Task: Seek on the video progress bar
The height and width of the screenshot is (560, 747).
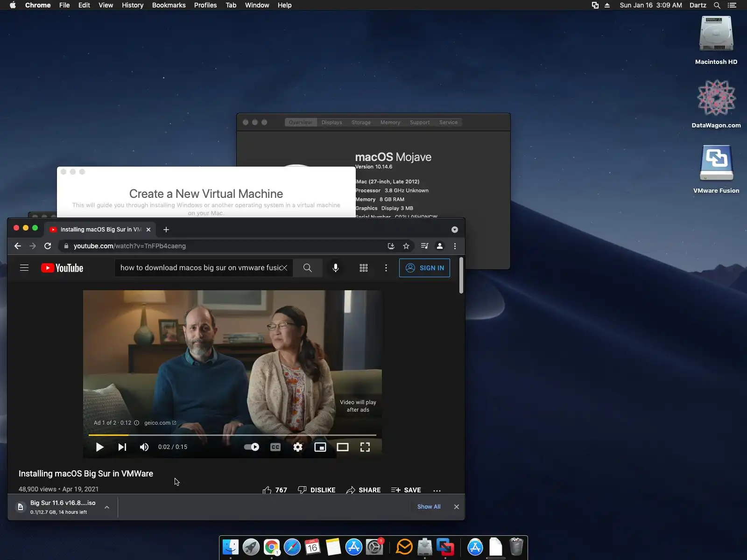Action: [x=233, y=435]
